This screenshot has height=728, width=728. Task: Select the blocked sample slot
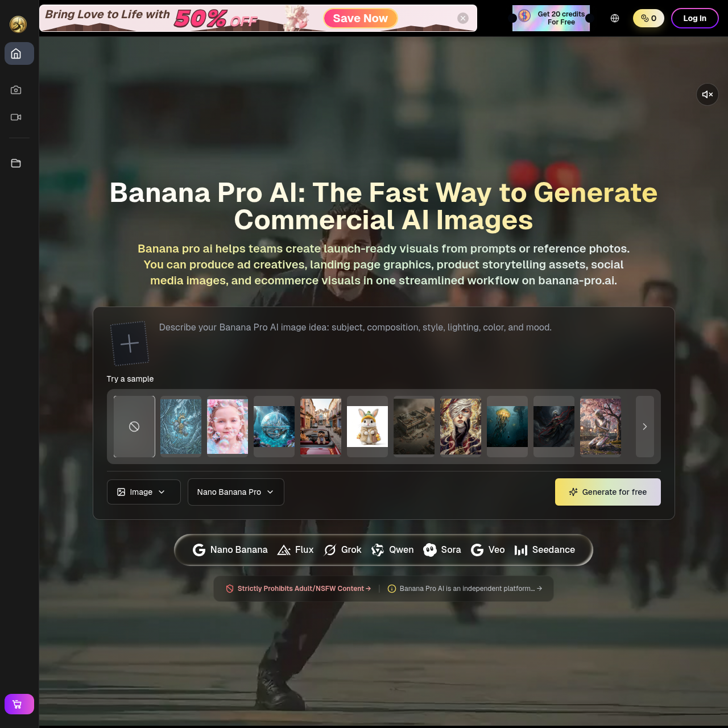point(134,426)
